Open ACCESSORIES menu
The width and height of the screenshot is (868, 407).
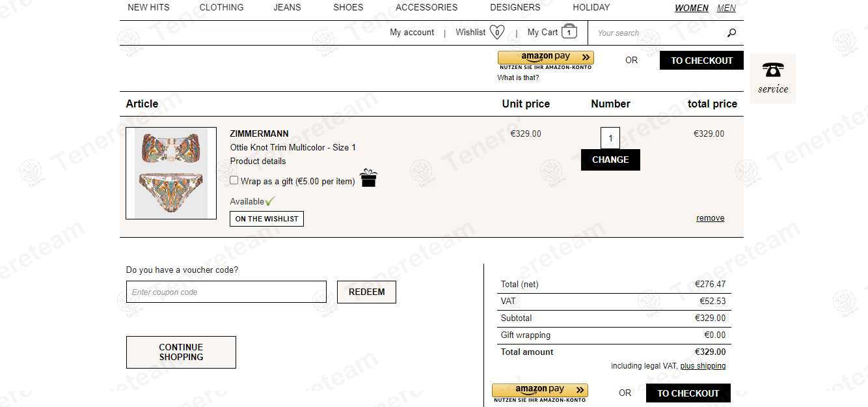pyautogui.click(x=427, y=8)
